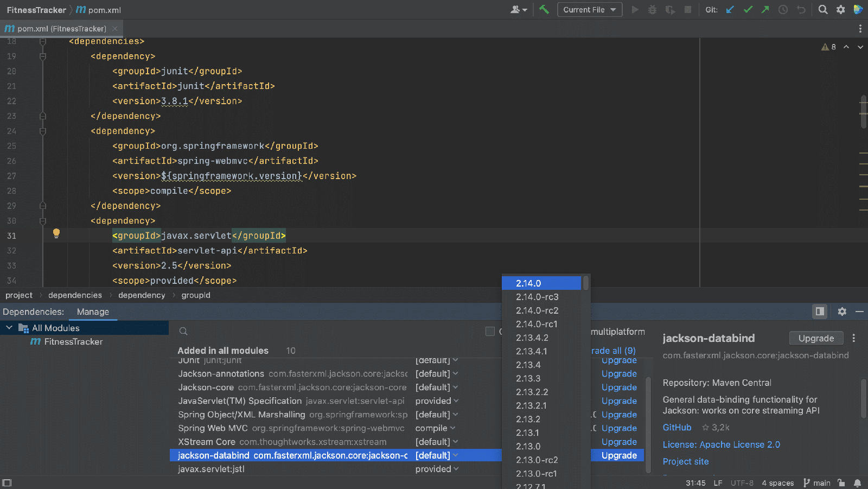Viewport: 868px width, 489px height.
Task: Toggle the checkbox above the dependencies list
Action: pos(490,332)
